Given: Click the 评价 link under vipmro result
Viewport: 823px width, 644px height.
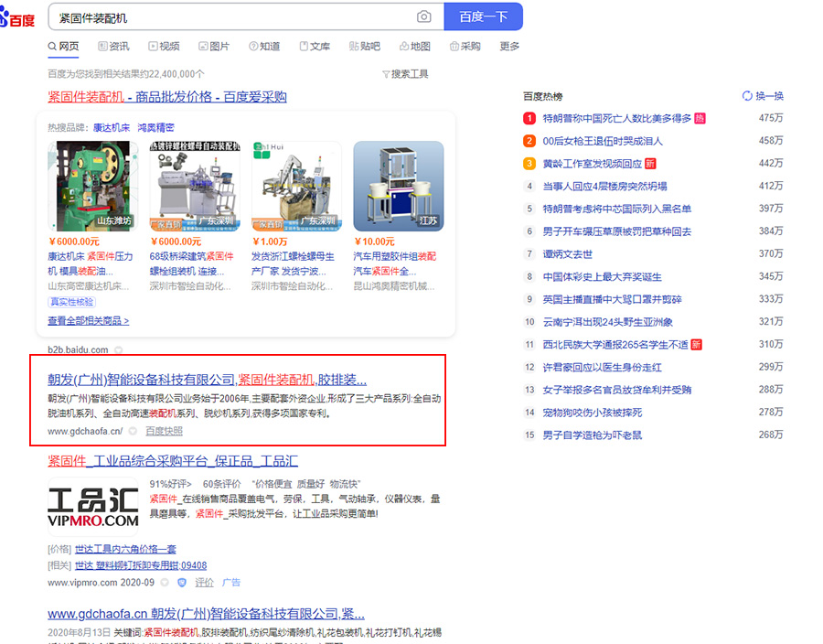Looking at the screenshot, I should (x=204, y=582).
